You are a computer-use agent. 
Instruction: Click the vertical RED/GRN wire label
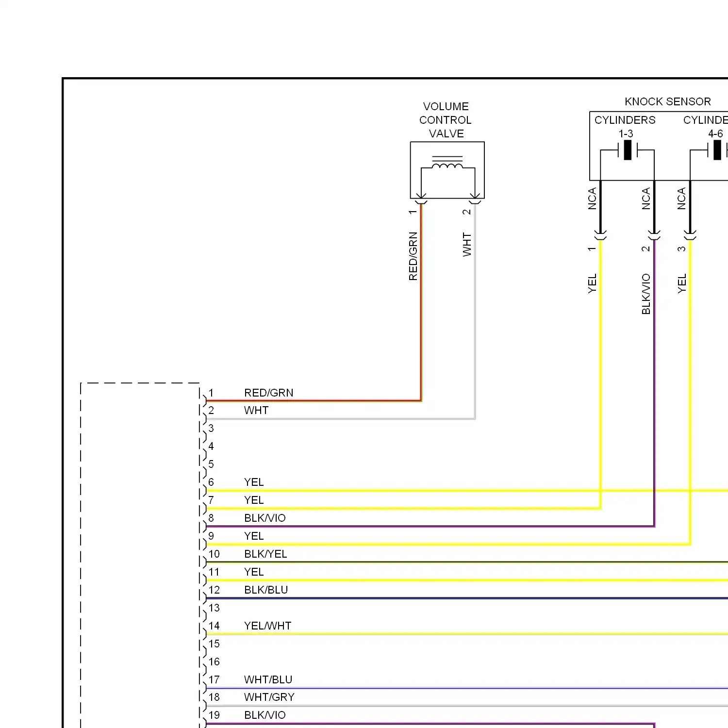coord(413,256)
